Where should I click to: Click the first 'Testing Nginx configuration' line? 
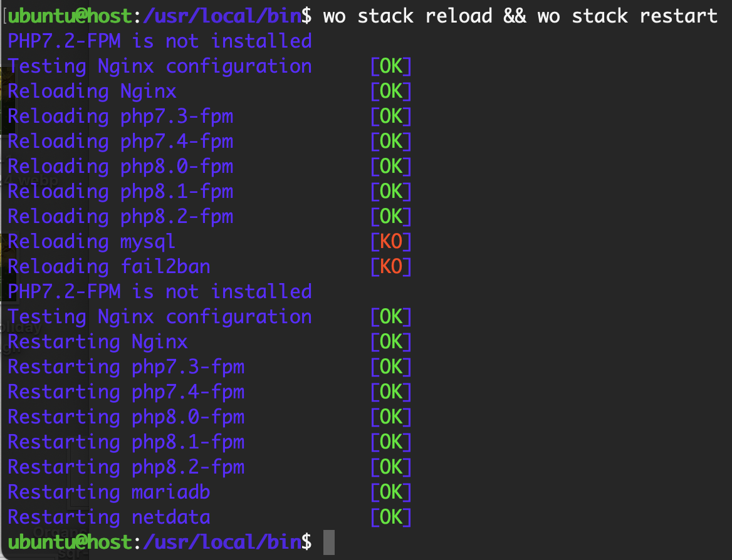click(160, 66)
